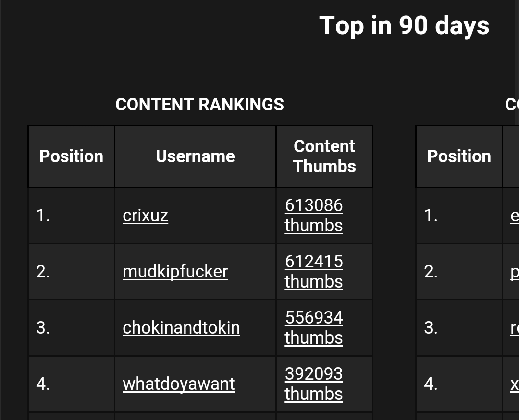Open the whatdoyawant username link
Image resolution: width=519 pixels, height=420 pixels.
[178, 384]
